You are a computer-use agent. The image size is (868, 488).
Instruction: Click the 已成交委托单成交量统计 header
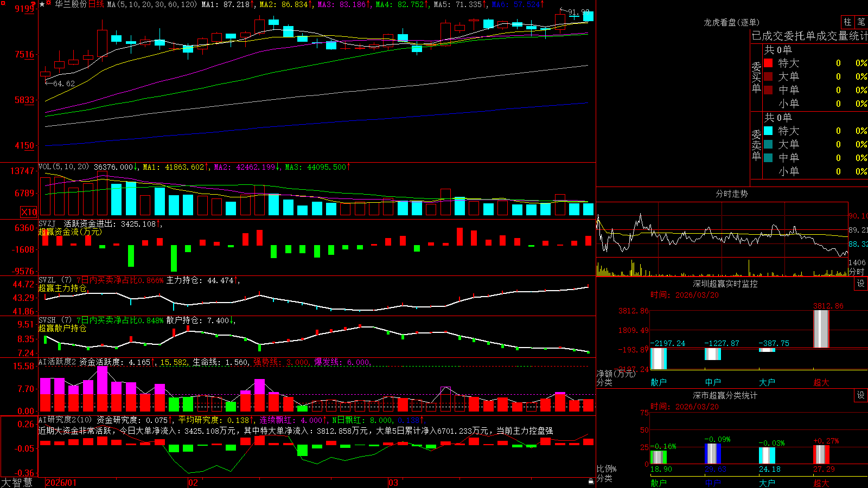click(809, 36)
